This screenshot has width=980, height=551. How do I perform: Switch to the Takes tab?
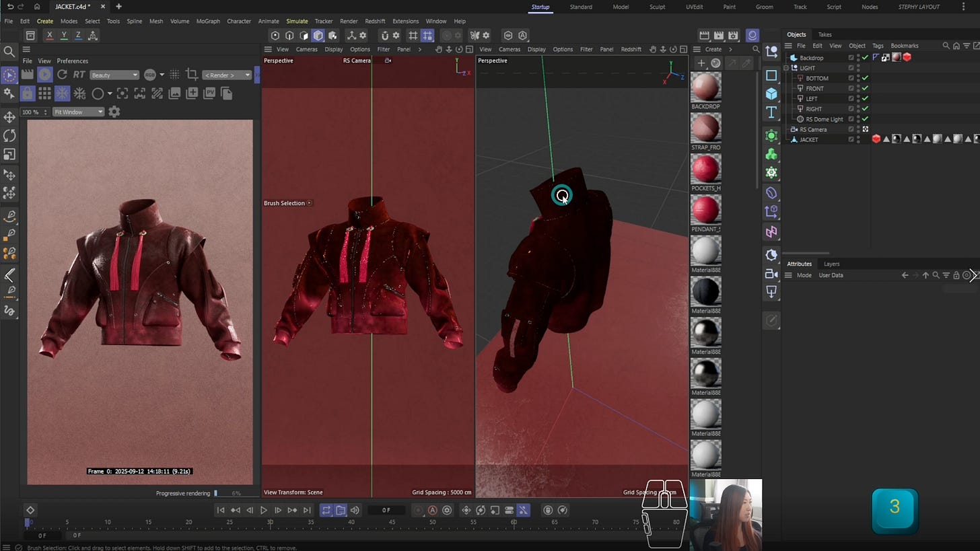click(x=825, y=34)
